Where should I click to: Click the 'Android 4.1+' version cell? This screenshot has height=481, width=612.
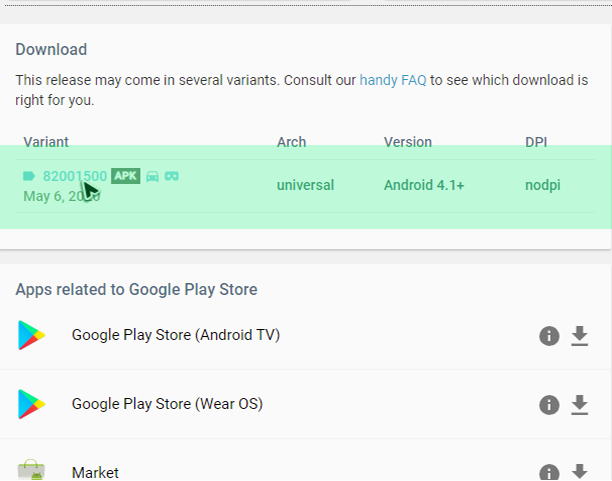click(x=424, y=185)
